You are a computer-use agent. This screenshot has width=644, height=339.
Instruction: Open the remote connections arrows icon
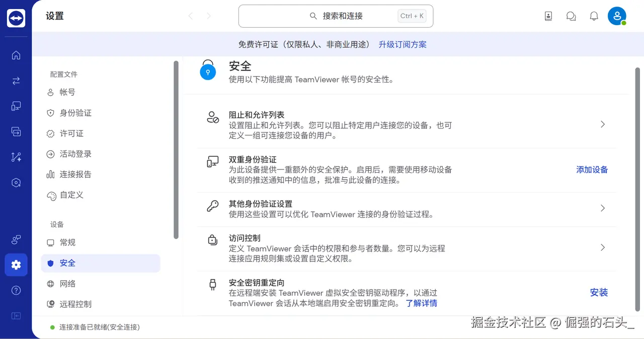tap(16, 81)
